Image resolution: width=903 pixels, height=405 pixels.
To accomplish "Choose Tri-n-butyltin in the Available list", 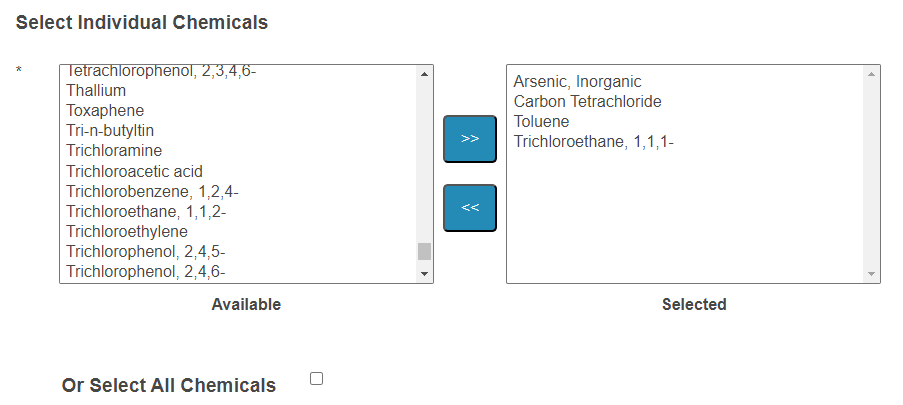I will click(110, 131).
